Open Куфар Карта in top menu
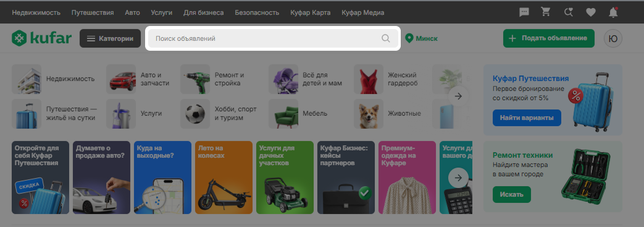This screenshot has width=644, height=227. point(310,12)
